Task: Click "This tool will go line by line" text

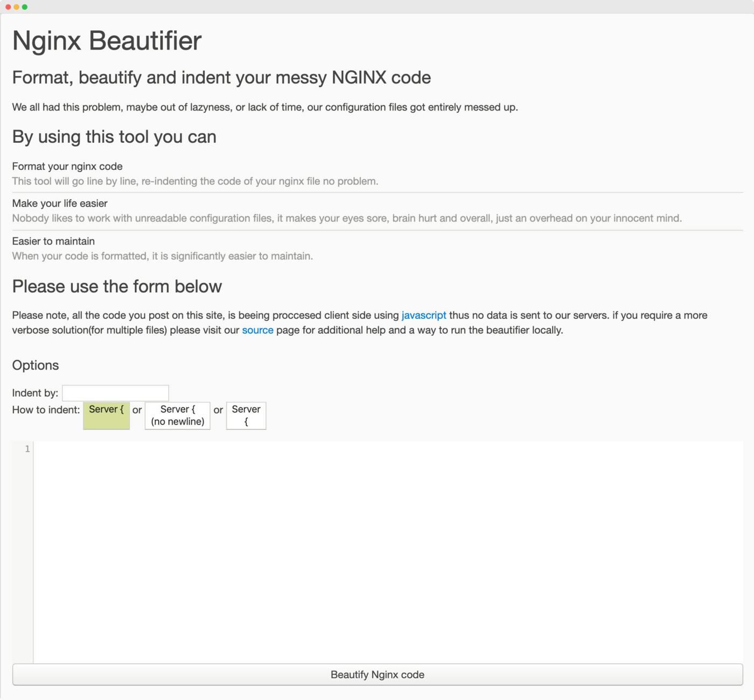Action: (195, 182)
